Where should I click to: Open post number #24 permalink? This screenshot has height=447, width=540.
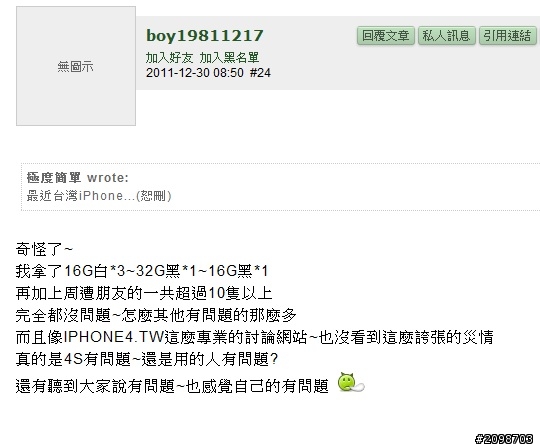260,73
